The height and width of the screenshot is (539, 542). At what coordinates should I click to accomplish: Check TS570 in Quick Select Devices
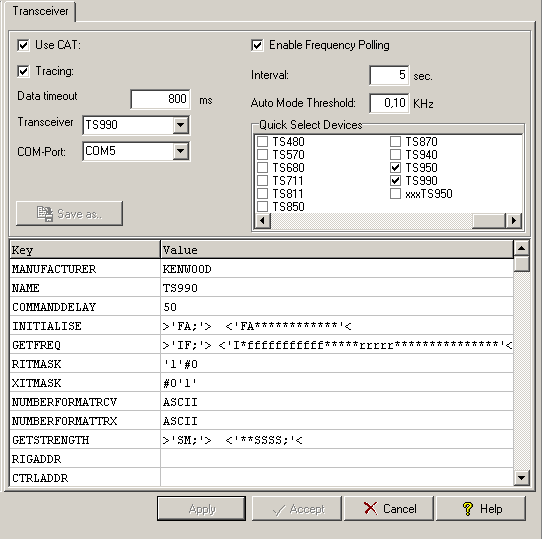[262, 155]
